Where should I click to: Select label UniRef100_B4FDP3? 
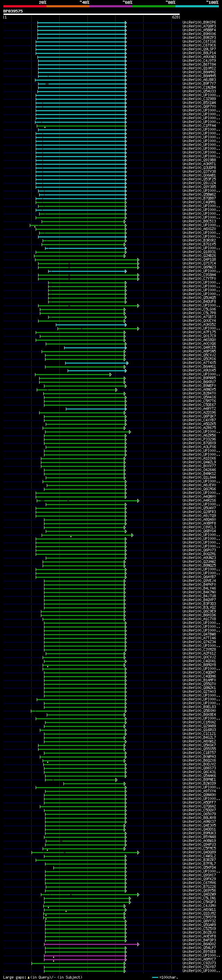199,940
